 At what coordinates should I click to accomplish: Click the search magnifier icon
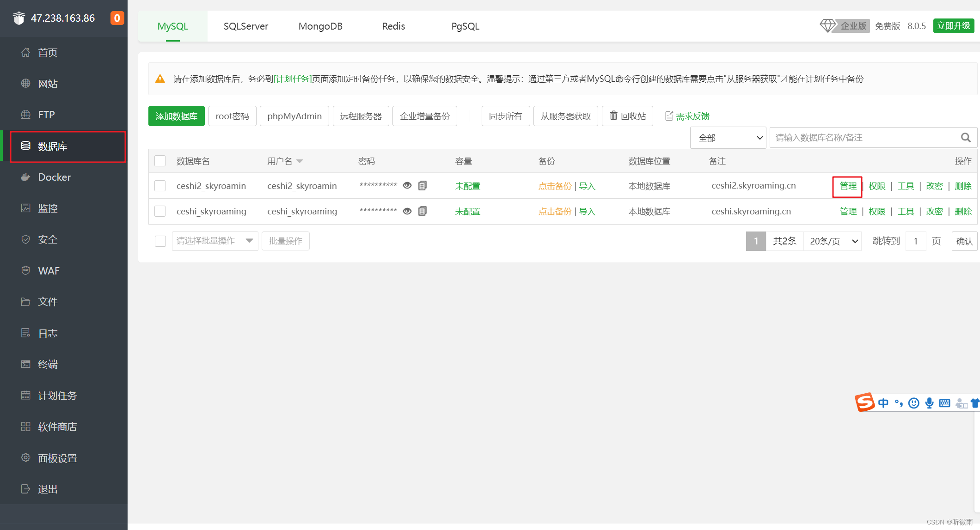click(x=965, y=138)
